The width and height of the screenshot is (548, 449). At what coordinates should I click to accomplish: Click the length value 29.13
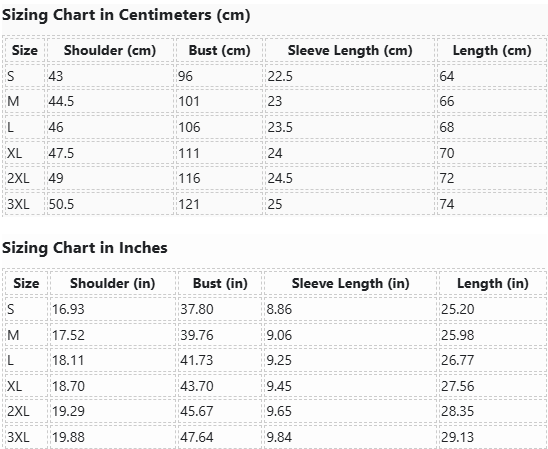tap(457, 437)
